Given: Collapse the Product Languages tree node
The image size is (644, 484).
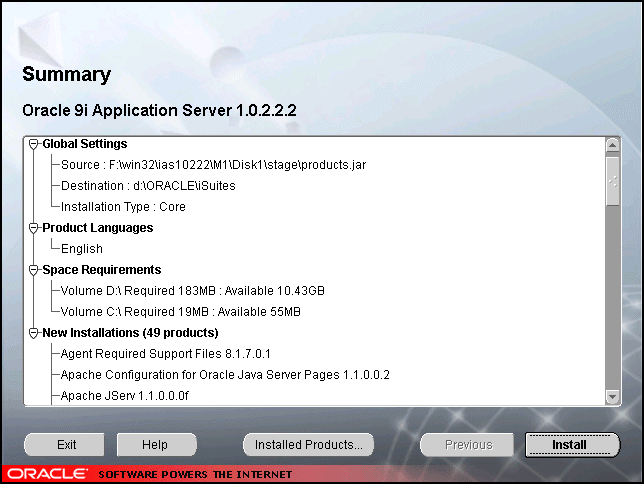Looking at the screenshot, I should (x=34, y=228).
